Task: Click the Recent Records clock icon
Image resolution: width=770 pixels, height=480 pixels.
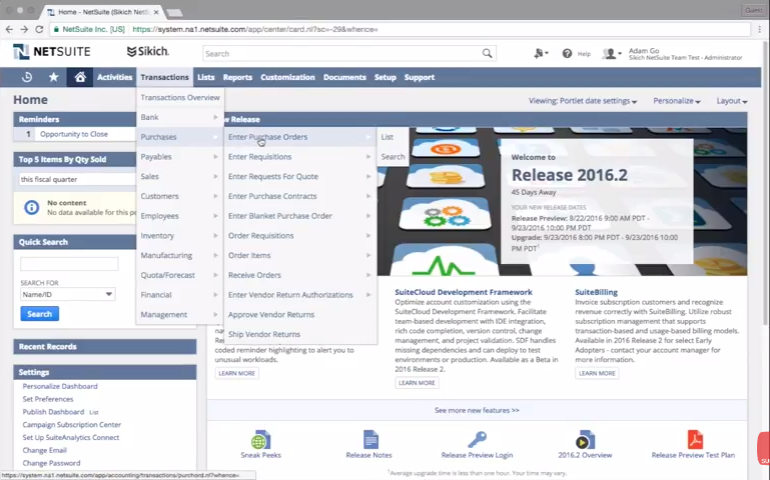Action: 27,77
